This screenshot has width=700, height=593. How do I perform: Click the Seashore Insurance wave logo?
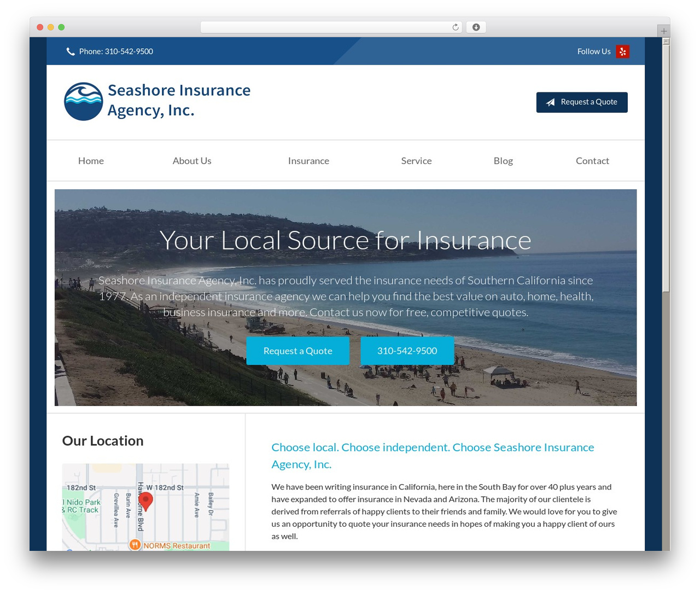click(83, 101)
